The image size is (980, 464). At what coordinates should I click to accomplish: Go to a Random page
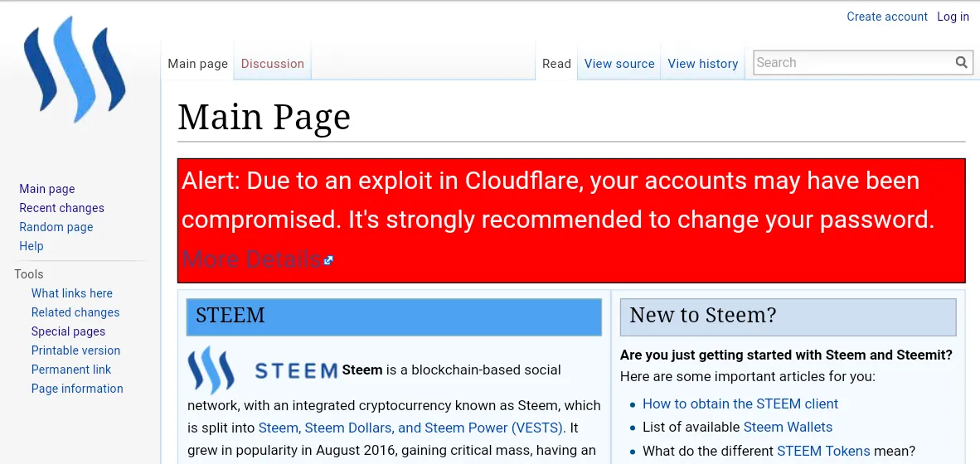coord(56,227)
